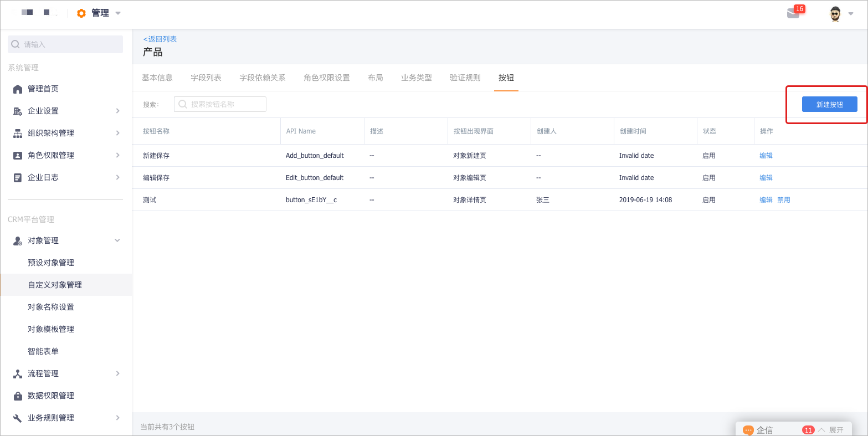
Task: Click the 企业设置 building icon
Action: point(18,111)
